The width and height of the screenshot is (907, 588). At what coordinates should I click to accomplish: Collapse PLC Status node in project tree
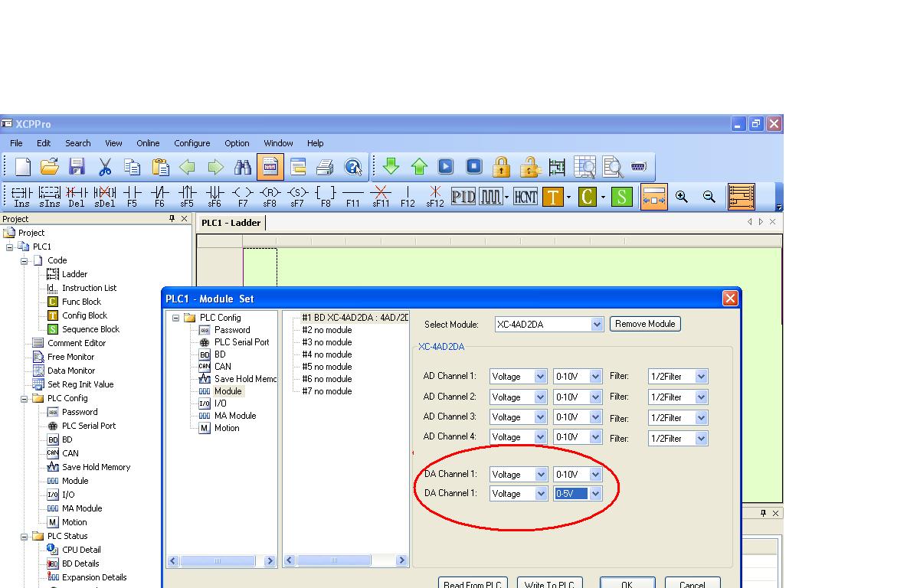click(24, 537)
